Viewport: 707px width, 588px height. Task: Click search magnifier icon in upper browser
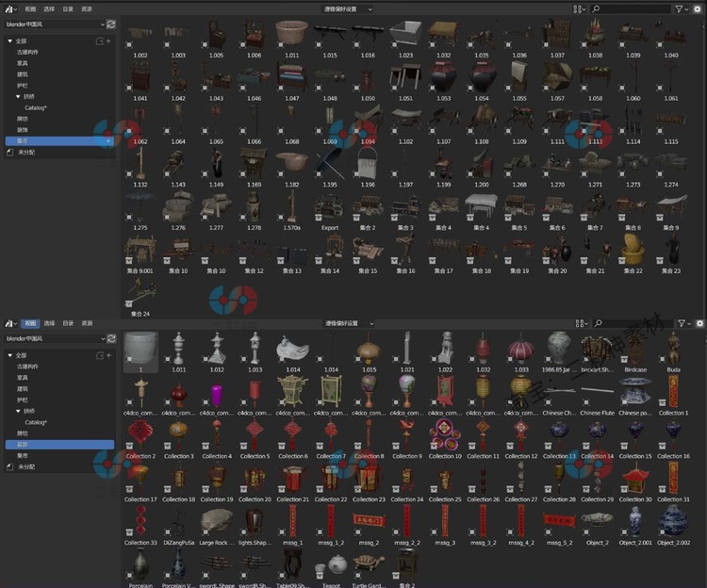point(596,9)
